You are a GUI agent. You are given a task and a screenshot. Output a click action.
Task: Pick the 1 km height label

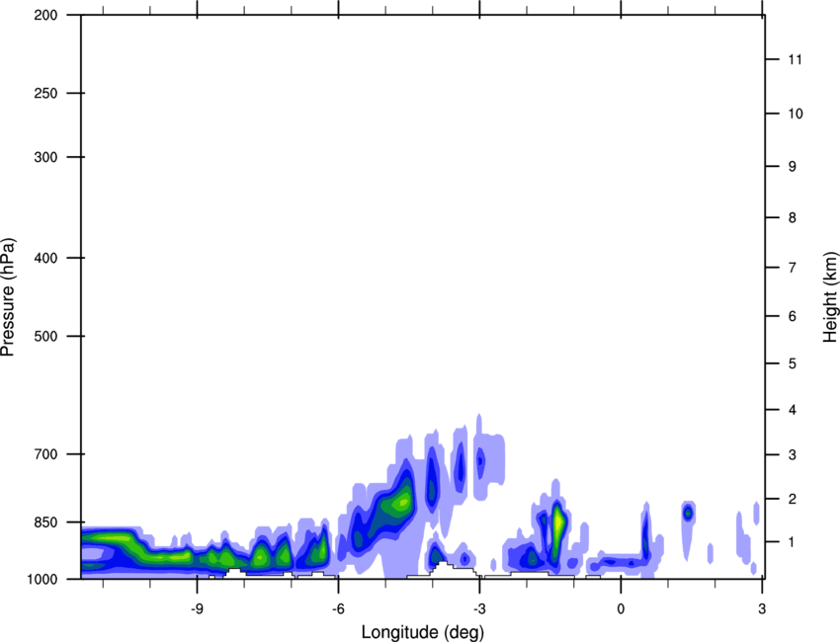793,542
